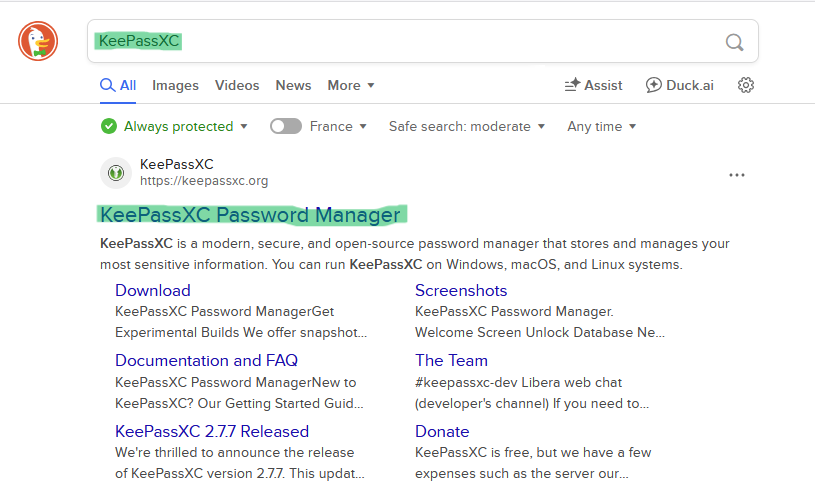Open the Screenshots sitelink
This screenshot has width=815, height=501.
point(461,290)
